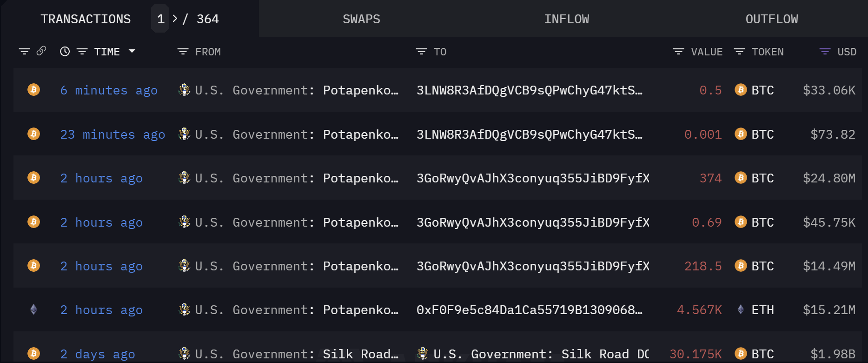Click the value 4.567K in ETH row
Screen dimensions: 868x363
click(x=699, y=309)
